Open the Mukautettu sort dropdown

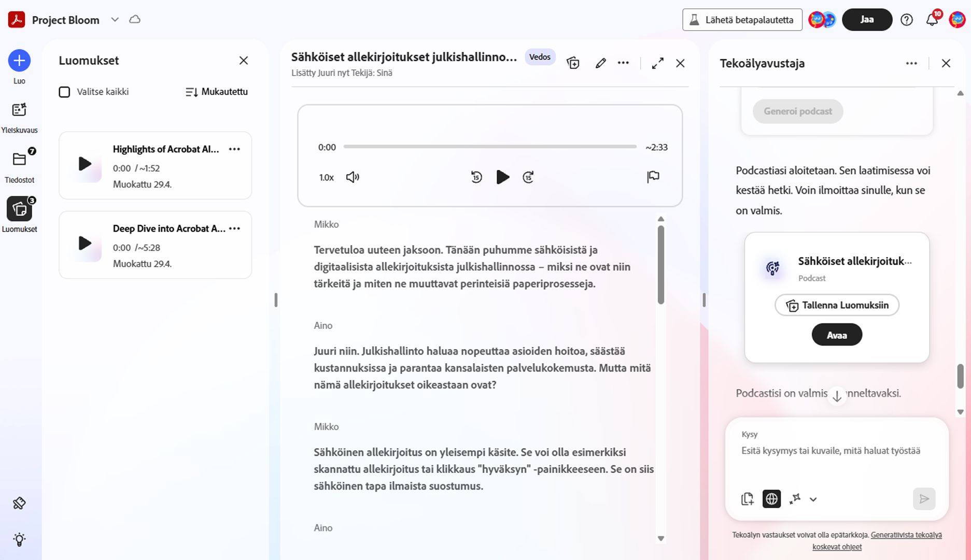click(217, 92)
